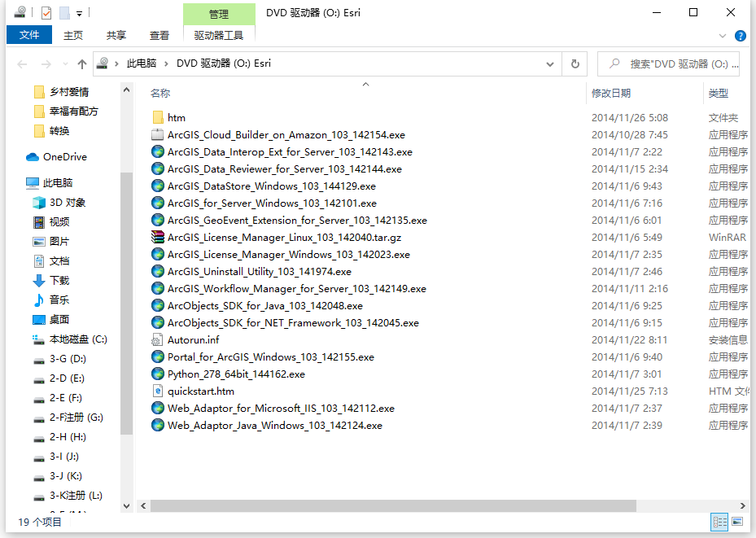Image resolution: width=756 pixels, height=538 pixels.
Task: Select the WinRAR icon of License_Manager_Linux archive
Action: pyautogui.click(x=158, y=237)
